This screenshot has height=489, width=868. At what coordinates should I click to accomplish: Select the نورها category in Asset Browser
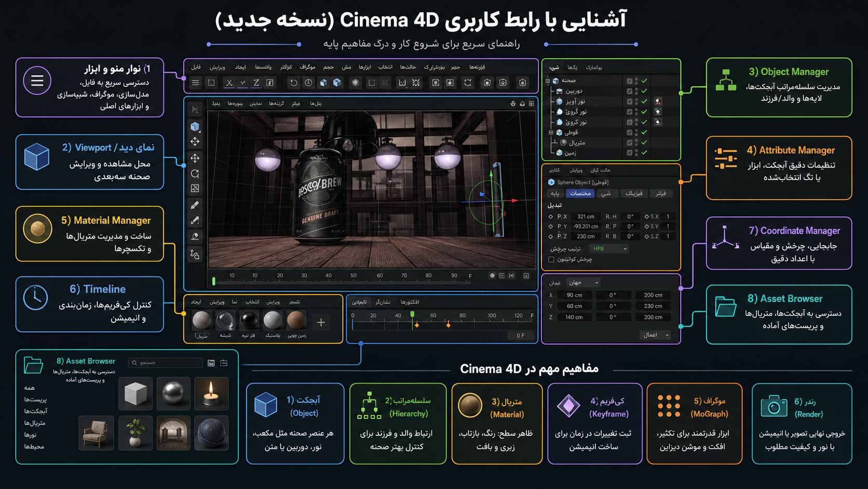click(30, 435)
